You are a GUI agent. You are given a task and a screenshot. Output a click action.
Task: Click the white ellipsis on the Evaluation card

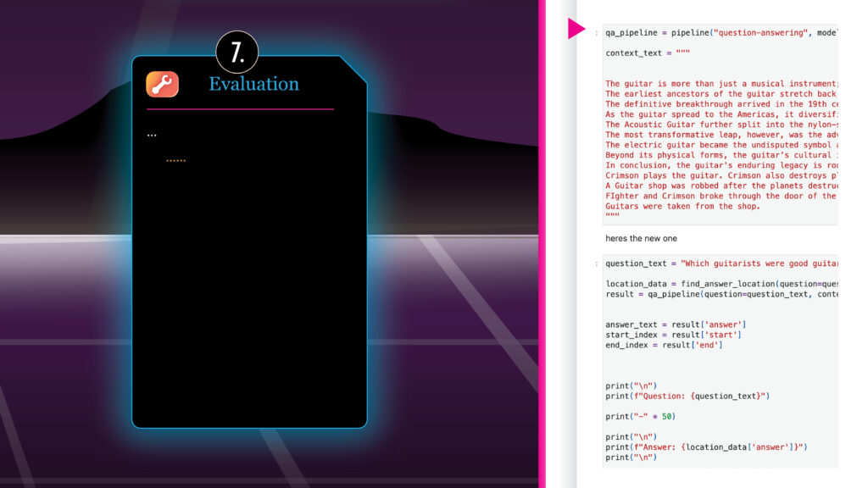(151, 136)
